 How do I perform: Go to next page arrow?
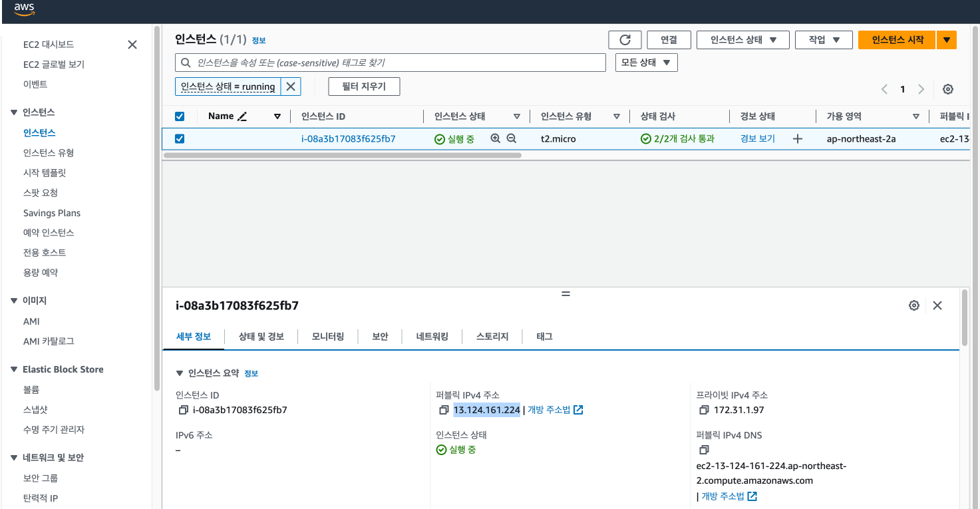pos(921,89)
